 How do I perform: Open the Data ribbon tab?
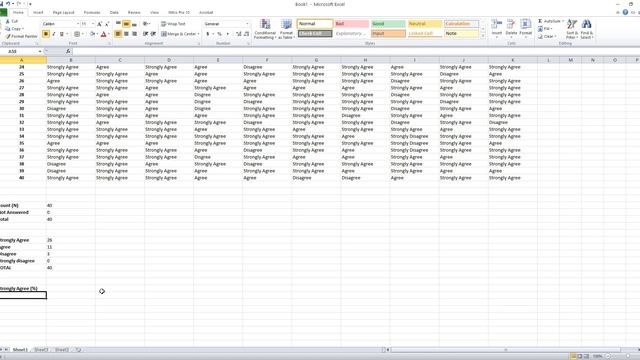114,13
